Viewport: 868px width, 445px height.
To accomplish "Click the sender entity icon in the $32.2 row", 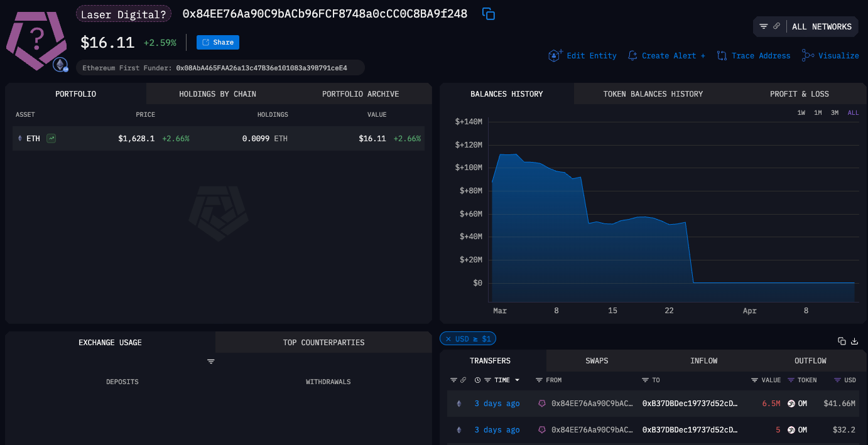I will pos(542,430).
